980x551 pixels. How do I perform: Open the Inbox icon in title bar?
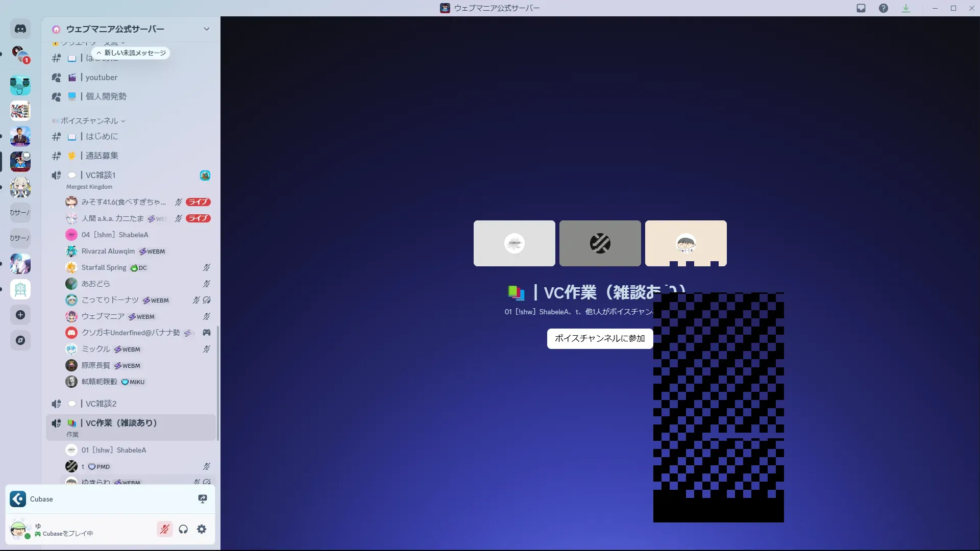pyautogui.click(x=861, y=8)
